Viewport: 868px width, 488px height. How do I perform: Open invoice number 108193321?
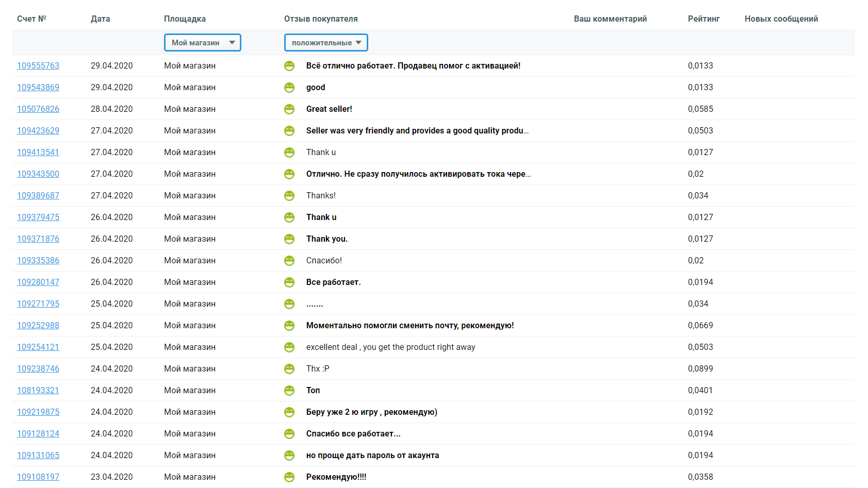38,391
